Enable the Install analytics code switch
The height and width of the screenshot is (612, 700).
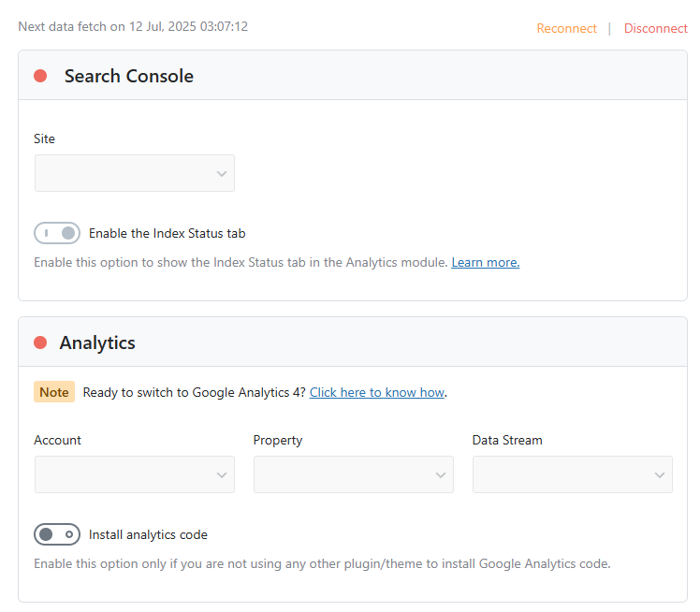click(57, 534)
